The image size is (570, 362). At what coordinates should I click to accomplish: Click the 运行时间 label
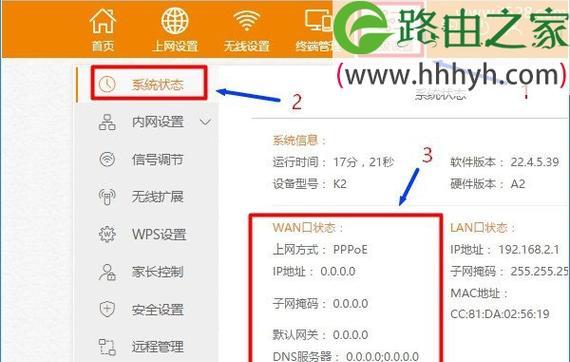click(x=300, y=162)
